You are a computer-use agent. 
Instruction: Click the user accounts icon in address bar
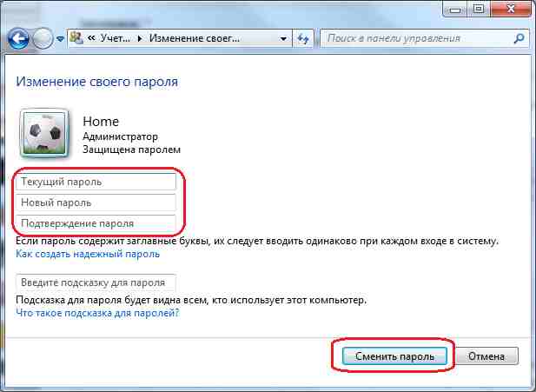[x=76, y=38]
